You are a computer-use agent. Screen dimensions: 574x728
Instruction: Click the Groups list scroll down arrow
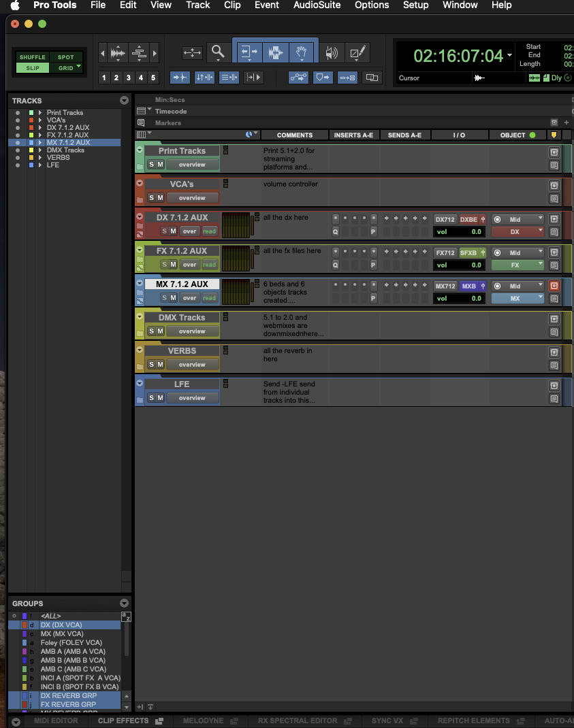click(127, 707)
